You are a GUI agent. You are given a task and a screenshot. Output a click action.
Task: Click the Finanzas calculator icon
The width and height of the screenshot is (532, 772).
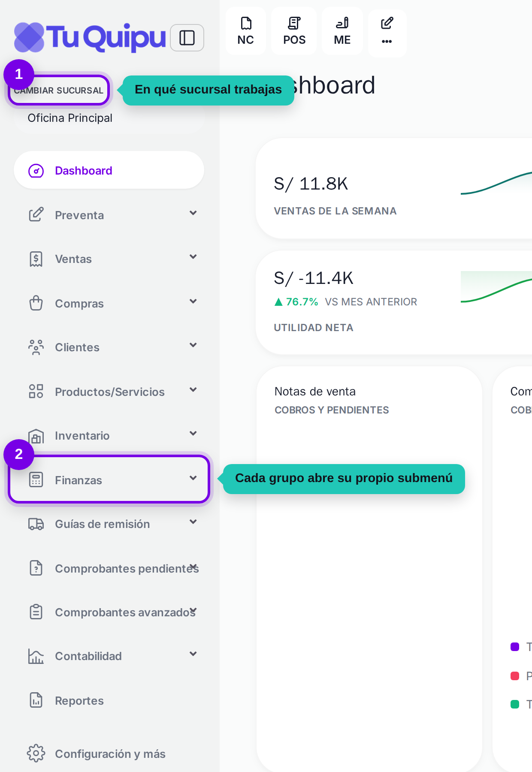tap(36, 479)
